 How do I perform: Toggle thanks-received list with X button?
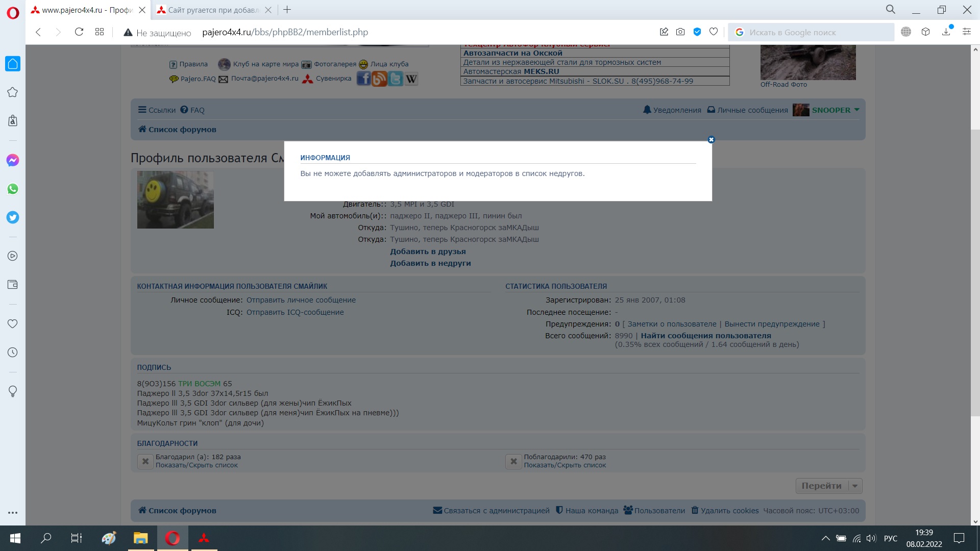[x=513, y=461]
